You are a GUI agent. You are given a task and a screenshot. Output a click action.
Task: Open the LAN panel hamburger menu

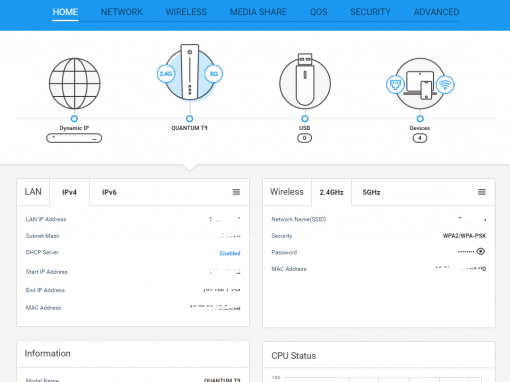click(x=236, y=192)
